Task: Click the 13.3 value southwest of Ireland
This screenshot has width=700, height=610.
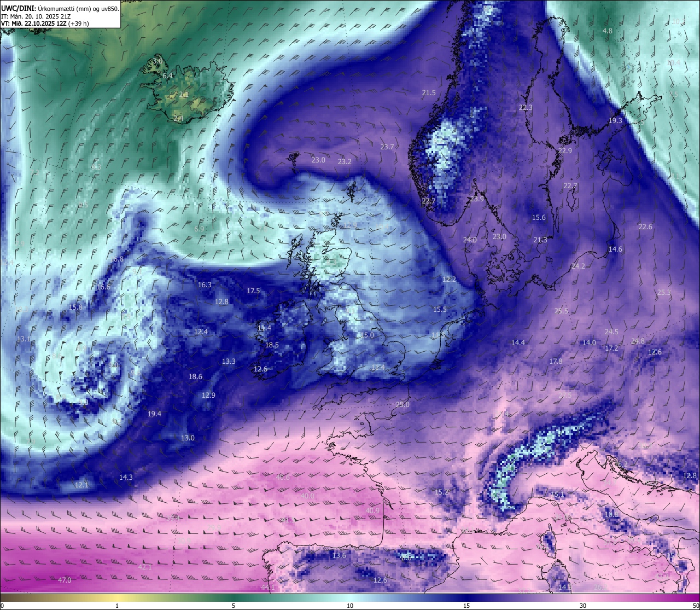Action: tap(229, 362)
